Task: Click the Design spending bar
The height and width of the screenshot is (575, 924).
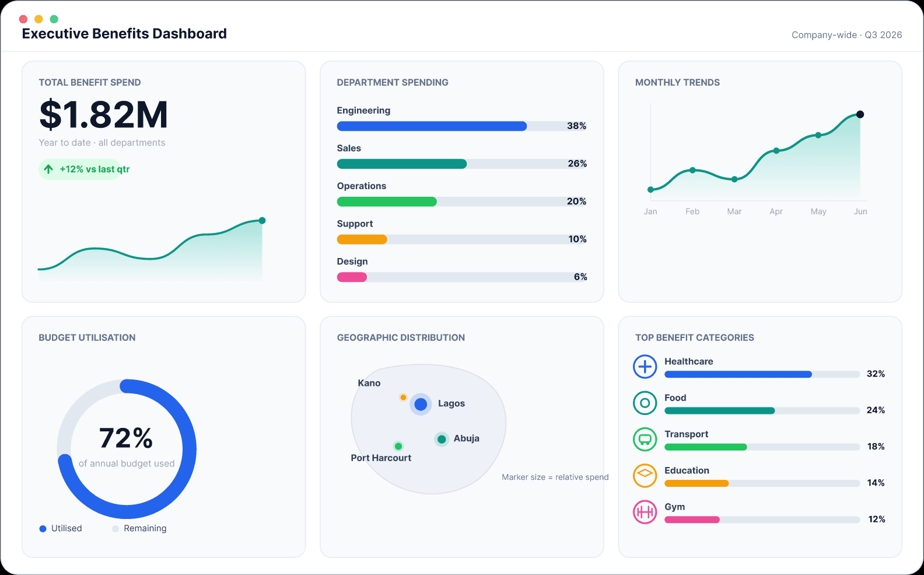Action: point(461,277)
